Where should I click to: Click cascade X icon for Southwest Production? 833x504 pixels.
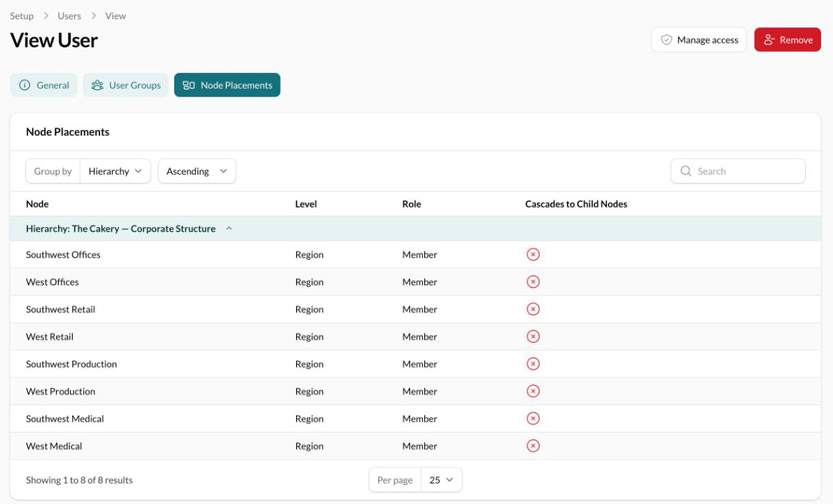(x=533, y=364)
